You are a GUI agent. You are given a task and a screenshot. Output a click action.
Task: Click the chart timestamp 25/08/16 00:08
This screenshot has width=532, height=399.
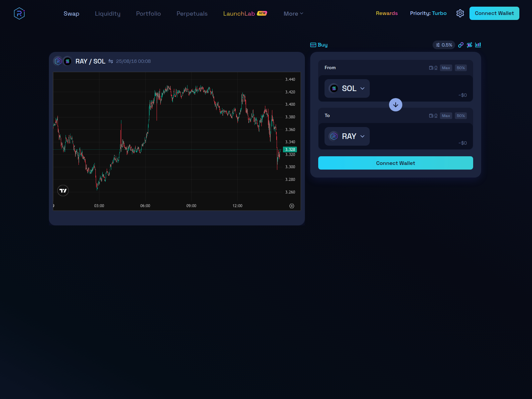click(x=133, y=61)
